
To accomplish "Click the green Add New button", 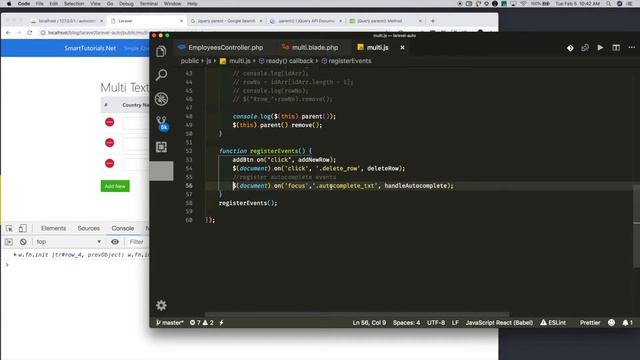I will [115, 186].
